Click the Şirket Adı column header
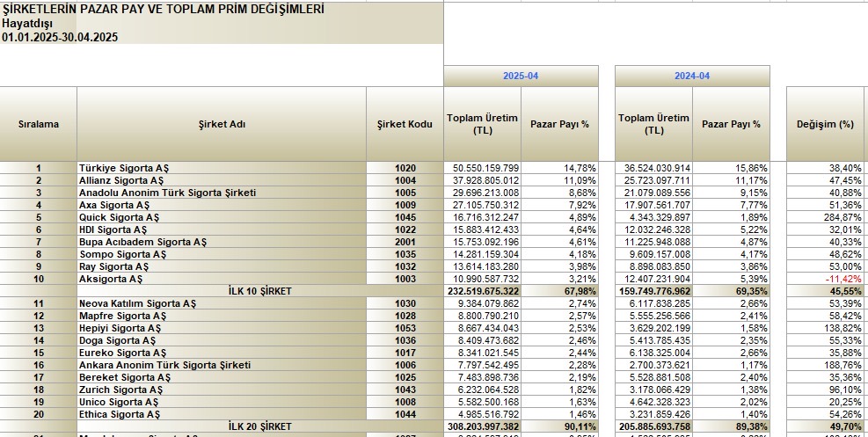 [x=222, y=124]
